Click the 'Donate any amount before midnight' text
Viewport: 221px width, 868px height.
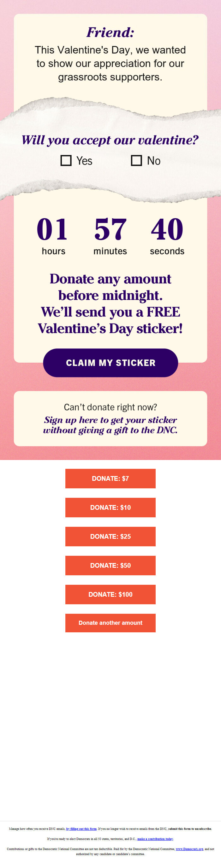[x=110, y=287]
